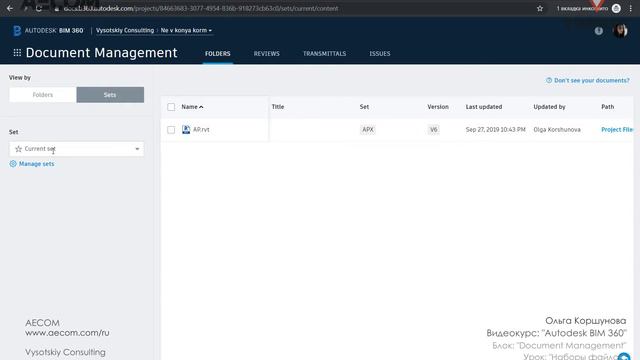Check the box for AR.rvt row

click(x=171, y=130)
